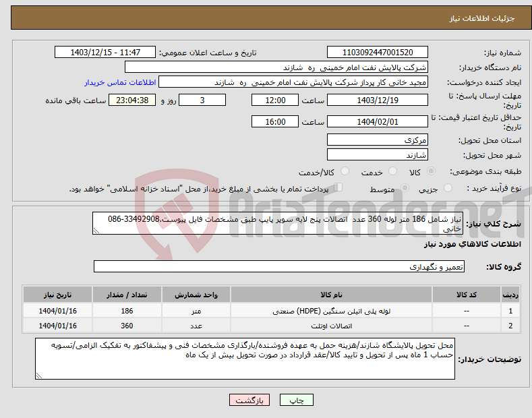
Task: Click the request creator field مجید خانی
Action: pyautogui.click(x=293, y=82)
